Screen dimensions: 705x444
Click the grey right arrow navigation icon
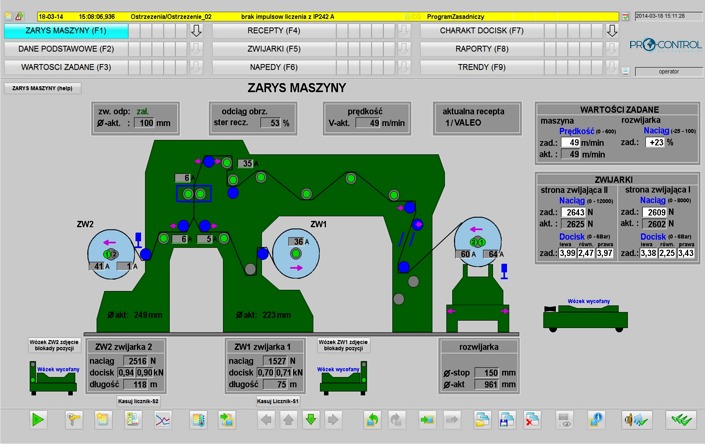[333, 420]
